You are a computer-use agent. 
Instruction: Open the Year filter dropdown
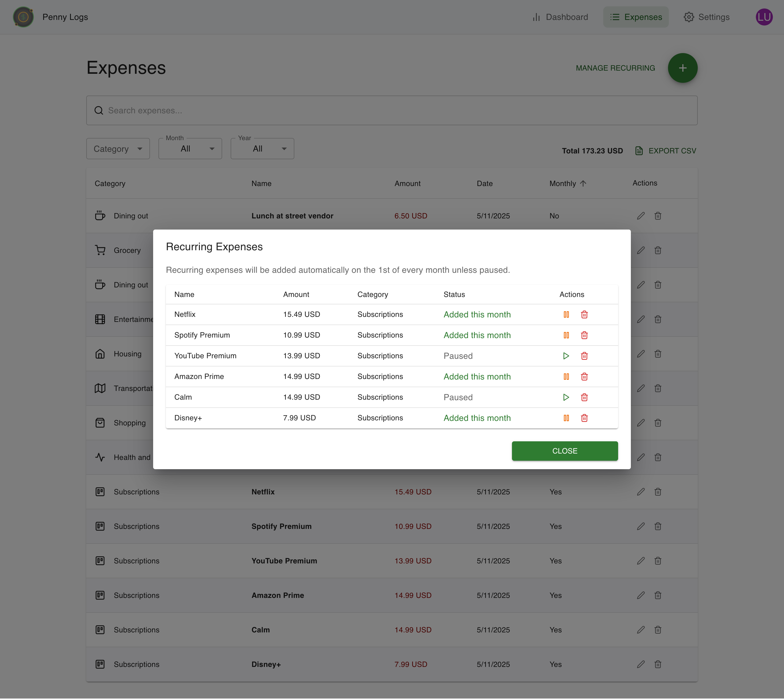(262, 149)
